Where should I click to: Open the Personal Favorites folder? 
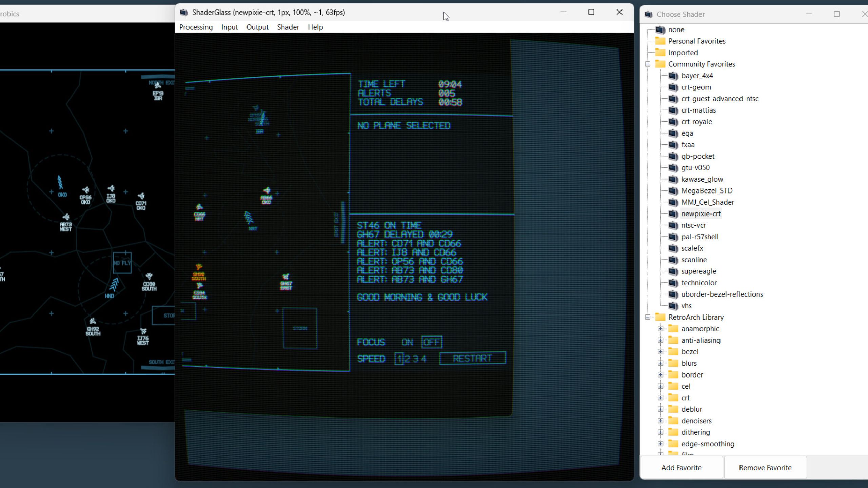697,41
